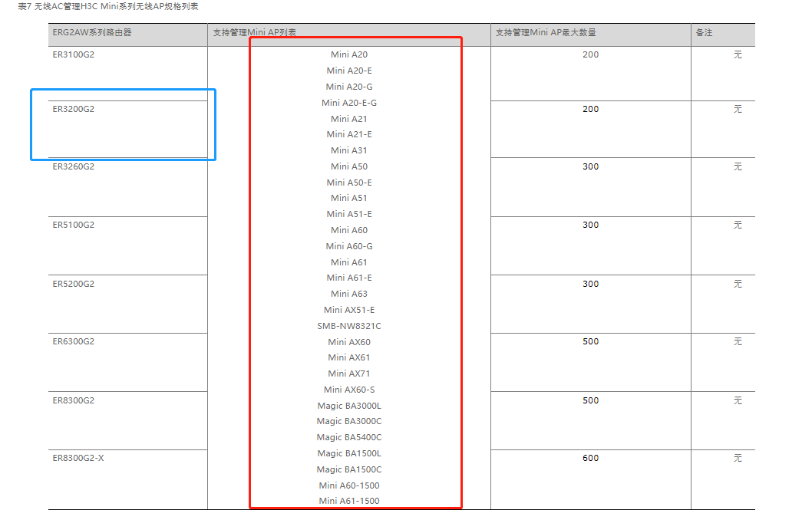Screen dimensions: 812x520
Task: Click the Magic BA5400C entry
Action: click(x=349, y=438)
